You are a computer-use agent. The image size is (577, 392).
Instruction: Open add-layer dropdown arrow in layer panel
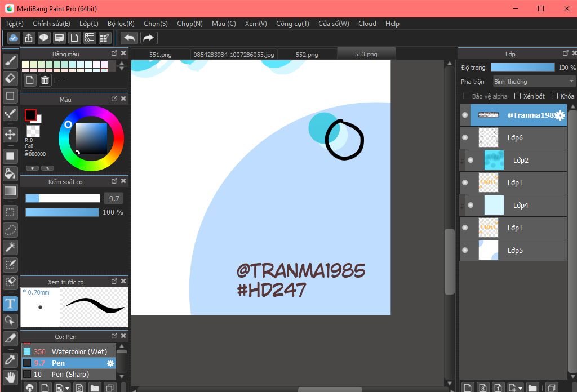520,388
